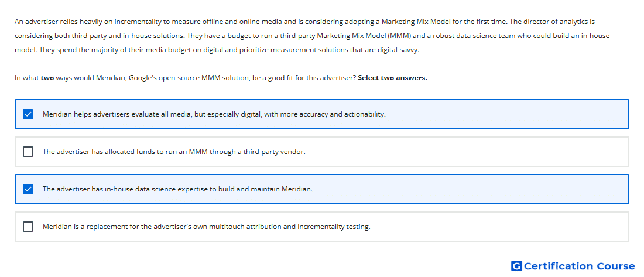The height and width of the screenshot is (277, 644).
Task: Click the 'Select two answers.' bold instruction
Action: [392, 78]
